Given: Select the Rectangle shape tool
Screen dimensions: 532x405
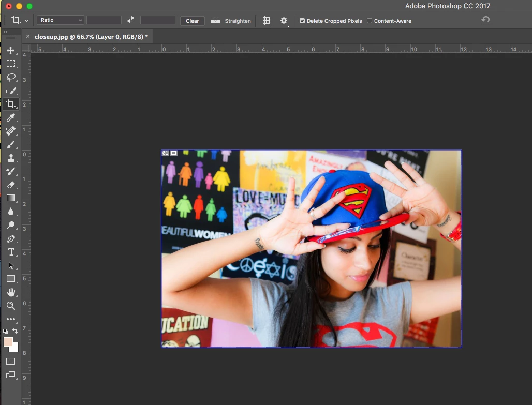Looking at the screenshot, I should tap(10, 279).
